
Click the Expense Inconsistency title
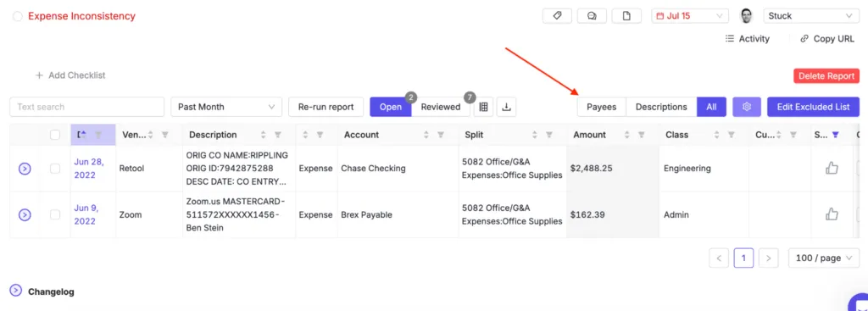tap(81, 16)
